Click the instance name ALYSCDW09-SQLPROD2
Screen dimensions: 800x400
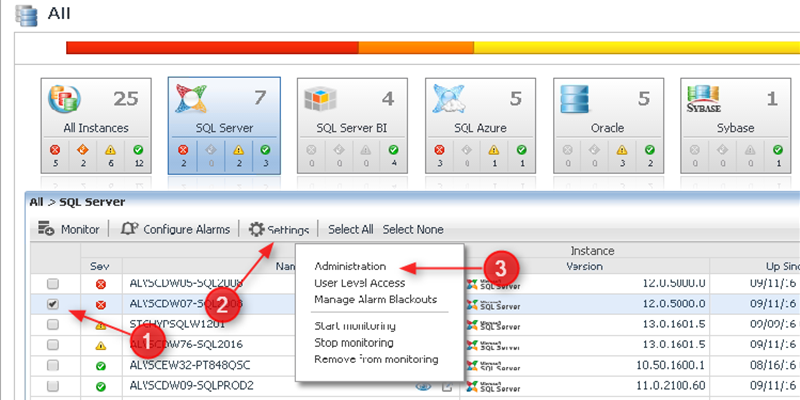(191, 386)
